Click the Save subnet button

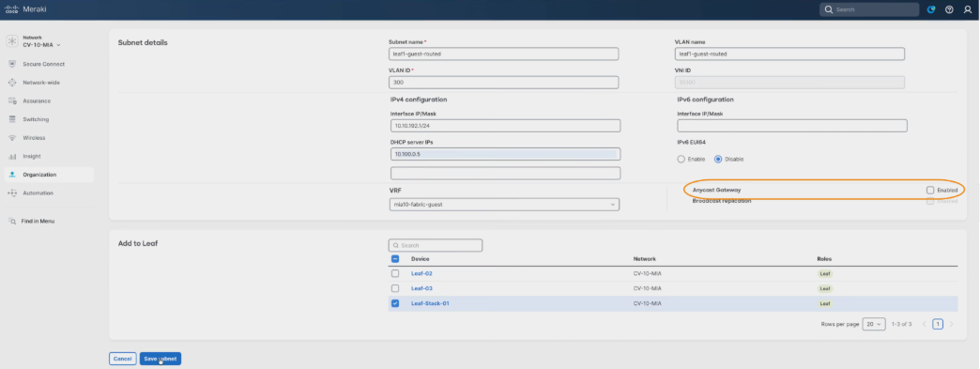click(160, 359)
